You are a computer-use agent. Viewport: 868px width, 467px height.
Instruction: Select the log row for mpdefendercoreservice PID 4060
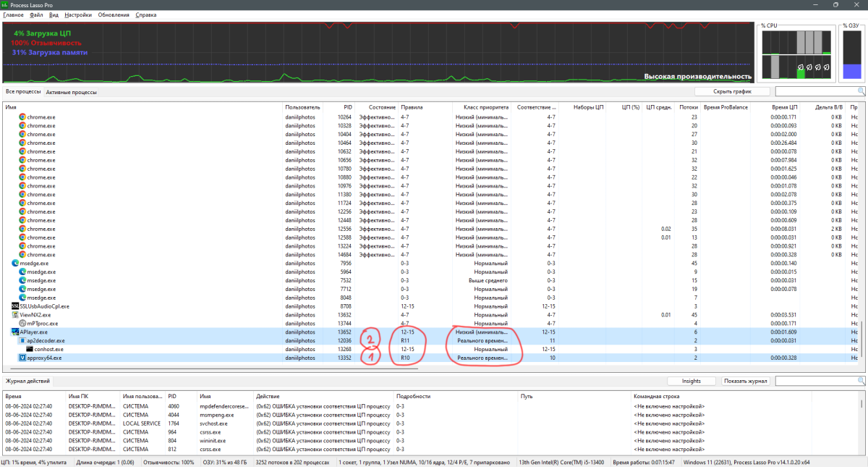(x=431, y=407)
